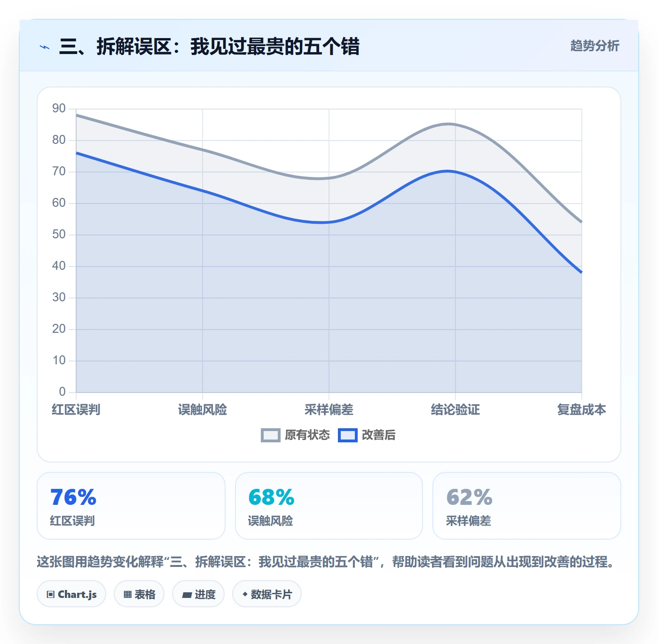Click the section title 三、拆解误区

(209, 47)
